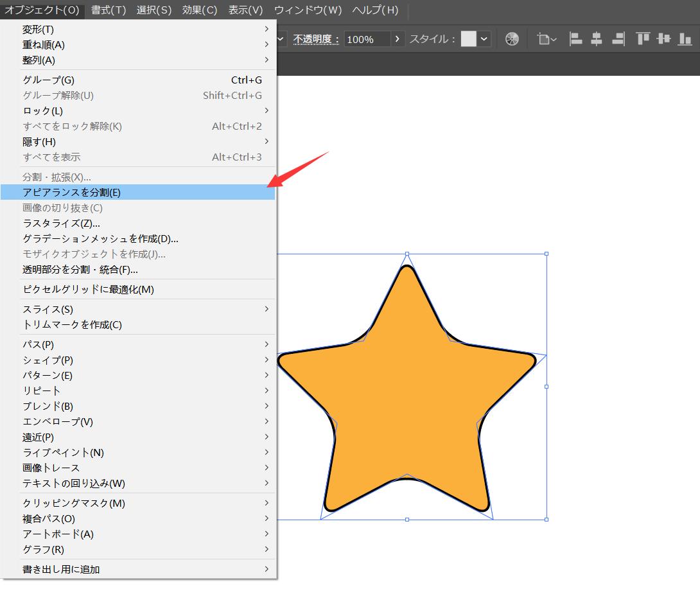Click the スタイル graphic style swatch
Viewport: 700px width, 605px height.
(x=468, y=39)
